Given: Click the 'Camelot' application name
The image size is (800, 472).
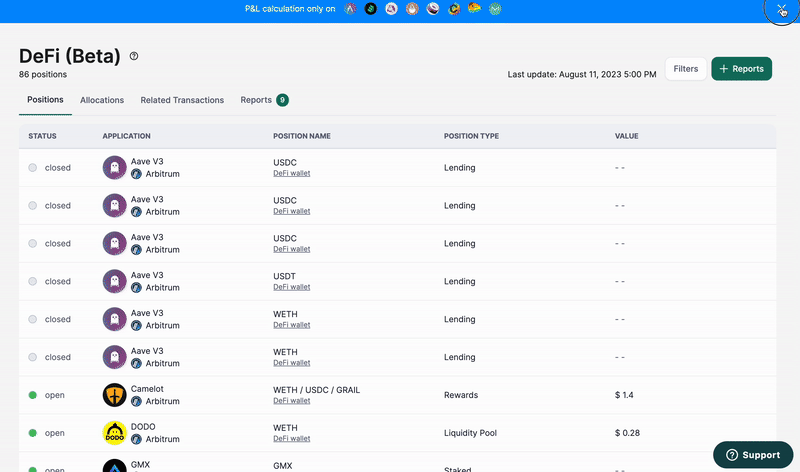Looking at the screenshot, I should coord(147,389).
